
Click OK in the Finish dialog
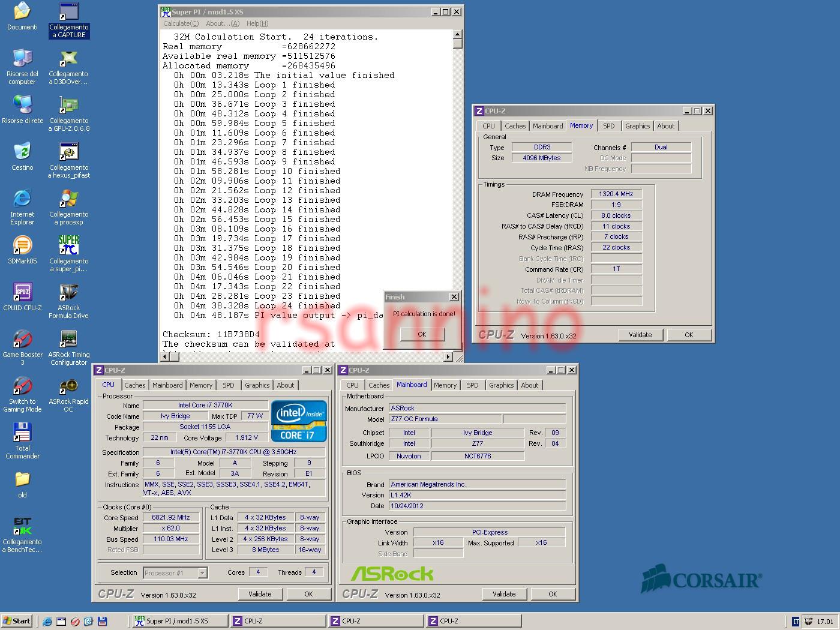[x=422, y=334]
